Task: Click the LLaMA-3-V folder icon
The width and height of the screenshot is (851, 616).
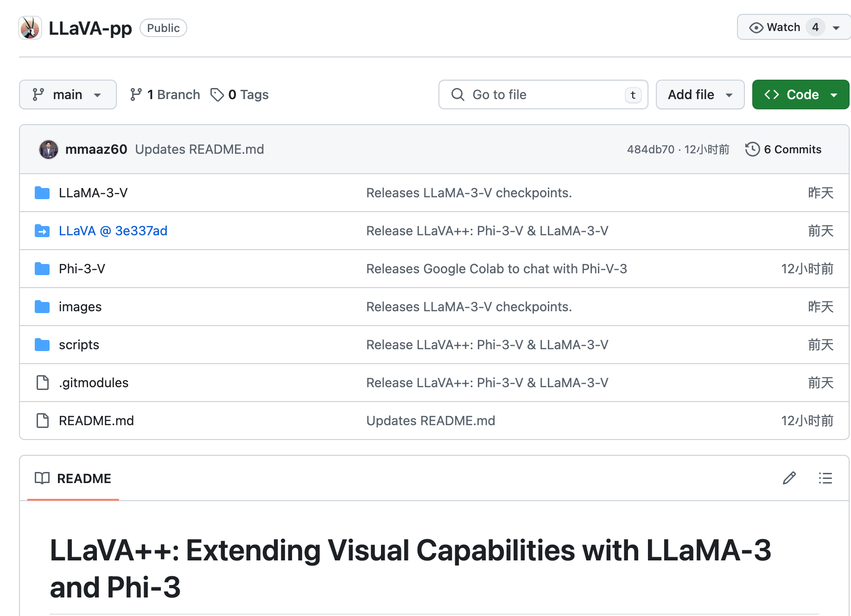Action: (x=42, y=193)
